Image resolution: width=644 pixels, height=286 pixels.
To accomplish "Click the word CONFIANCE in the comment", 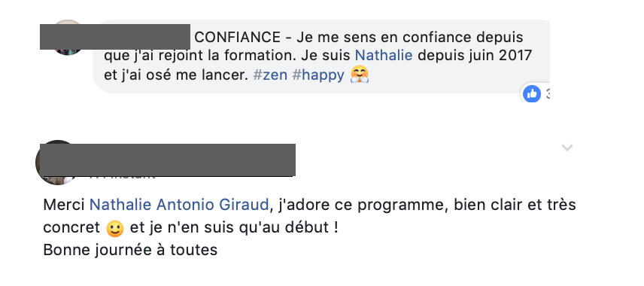I will [x=238, y=38].
